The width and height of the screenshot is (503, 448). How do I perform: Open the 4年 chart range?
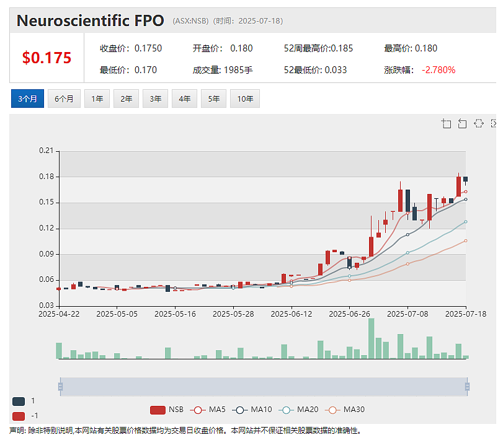184,99
